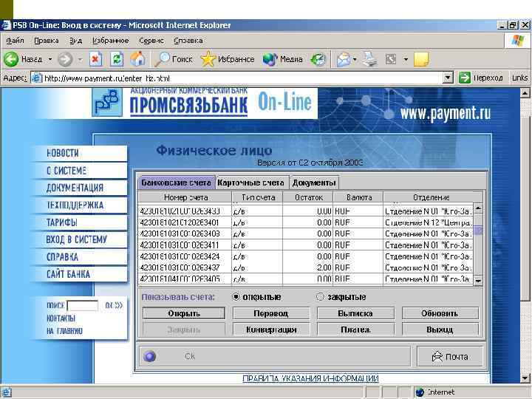Click the Mail envelope toolbar icon
The width and height of the screenshot is (532, 399).
pyautogui.click(x=344, y=60)
